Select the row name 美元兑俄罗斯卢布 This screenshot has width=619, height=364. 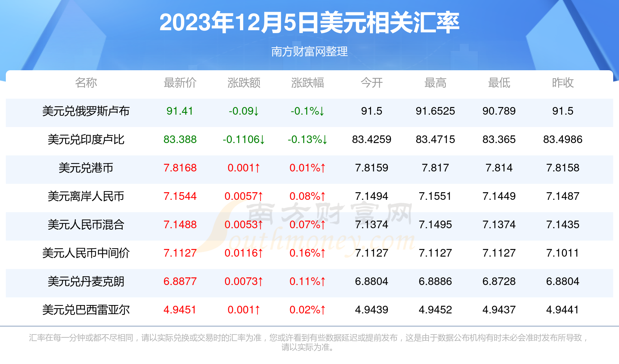coord(86,111)
